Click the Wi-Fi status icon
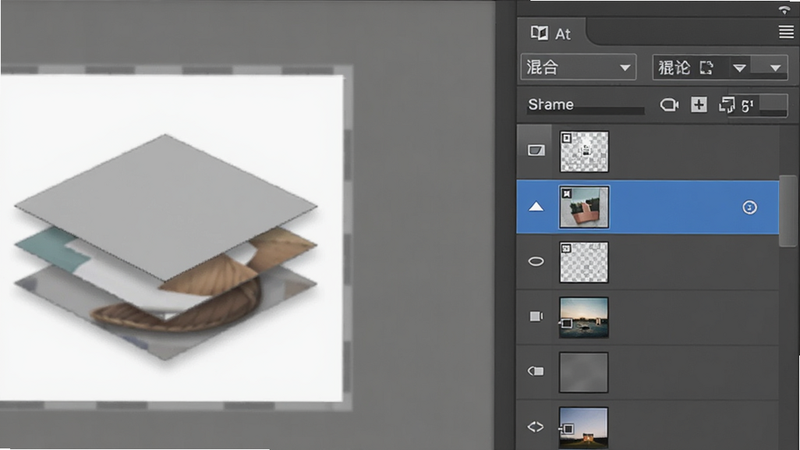800x450 pixels. click(784, 10)
